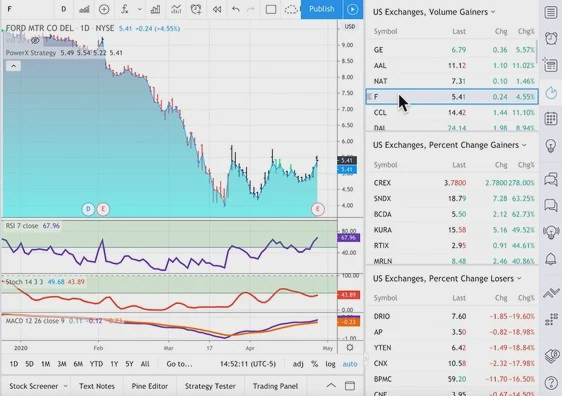The image size is (562, 396).
Task: Select the GE row in Volume Gainers
Action: [452, 49]
